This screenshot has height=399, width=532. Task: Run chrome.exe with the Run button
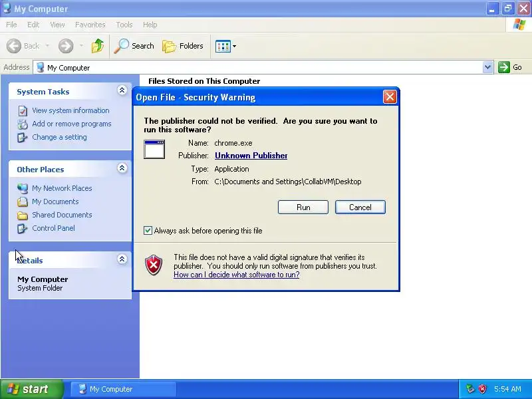303,207
